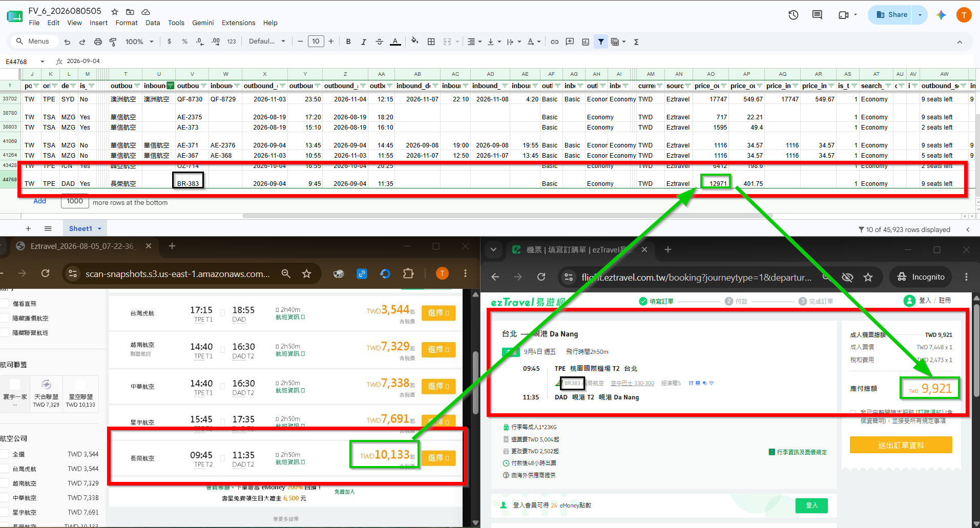Open the File menu
This screenshot has height=528, width=980.
point(34,23)
